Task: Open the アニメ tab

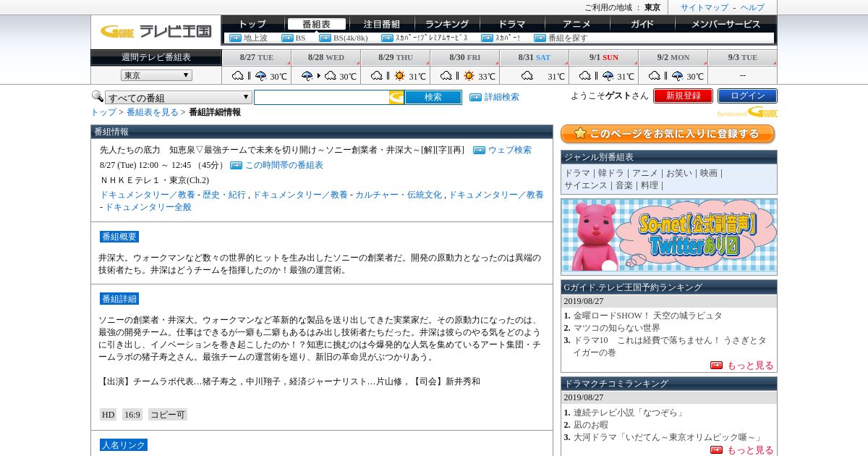Action: point(577,24)
